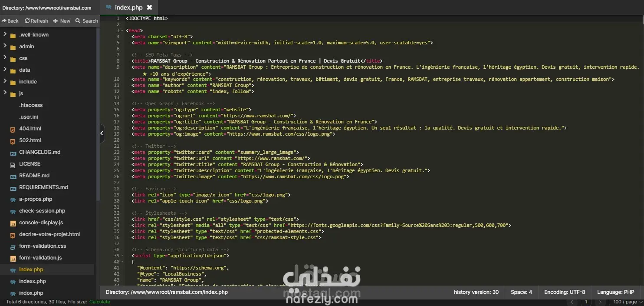644x306 pixels.
Task: Click the PHP icon beside check-session.php
Action: coord(13,211)
